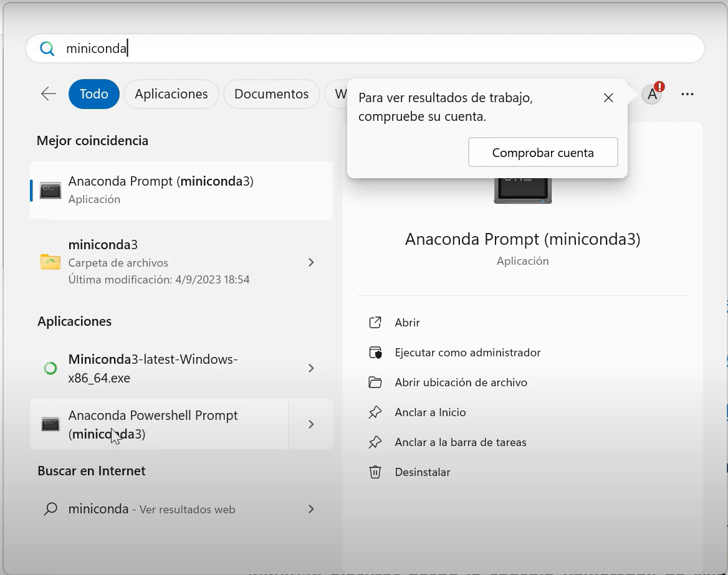Image resolution: width=728 pixels, height=575 pixels.
Task: Select the Todo filter tab
Action: click(93, 93)
